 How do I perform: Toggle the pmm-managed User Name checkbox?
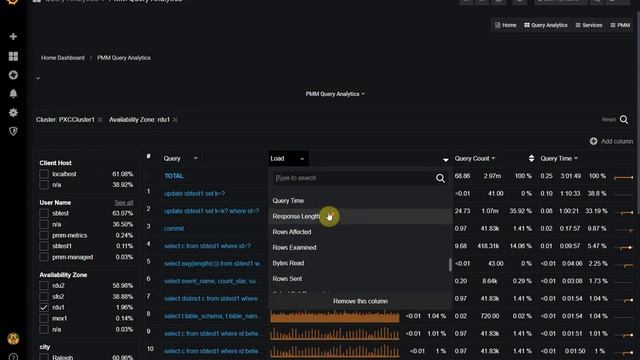pyautogui.click(x=44, y=257)
